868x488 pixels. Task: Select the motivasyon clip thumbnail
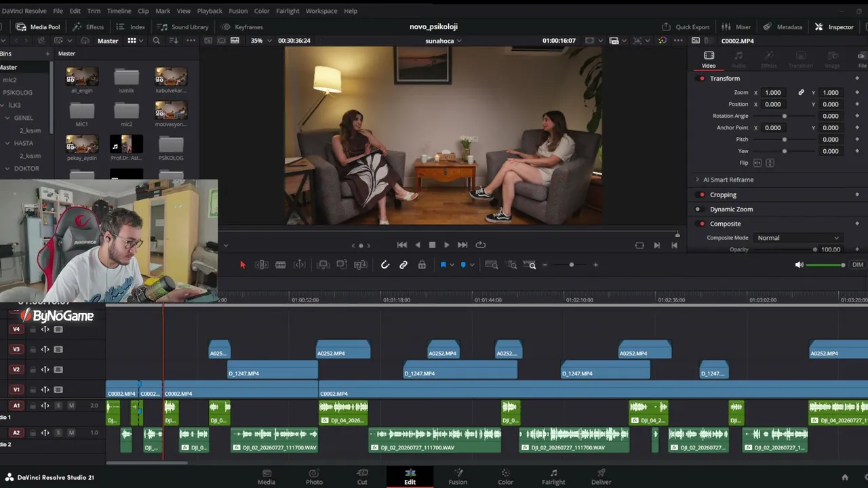pos(171,110)
